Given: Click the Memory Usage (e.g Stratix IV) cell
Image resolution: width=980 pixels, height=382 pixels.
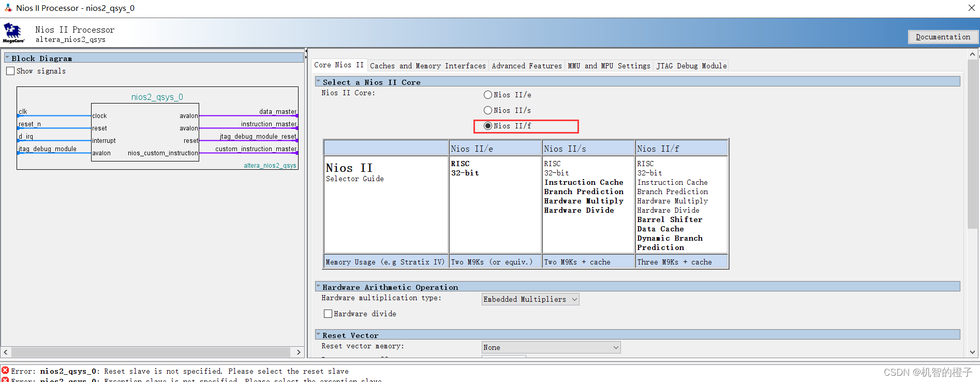Looking at the screenshot, I should tap(386, 261).
